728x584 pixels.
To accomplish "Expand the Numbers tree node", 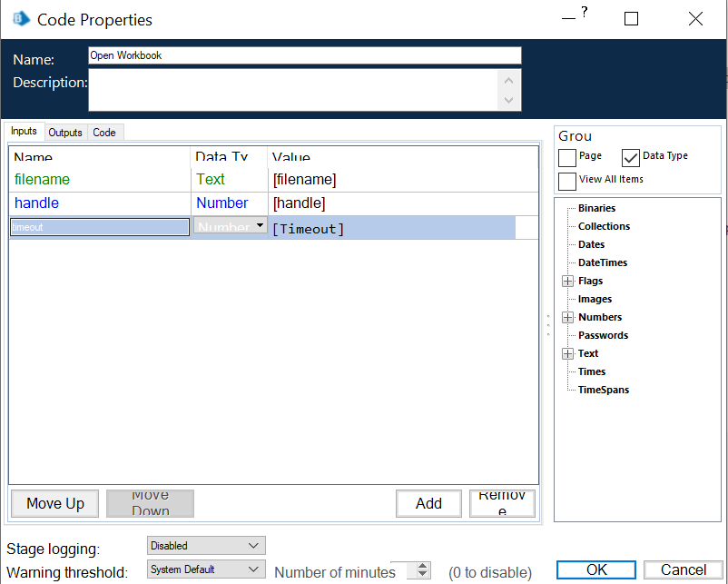I will pos(568,318).
